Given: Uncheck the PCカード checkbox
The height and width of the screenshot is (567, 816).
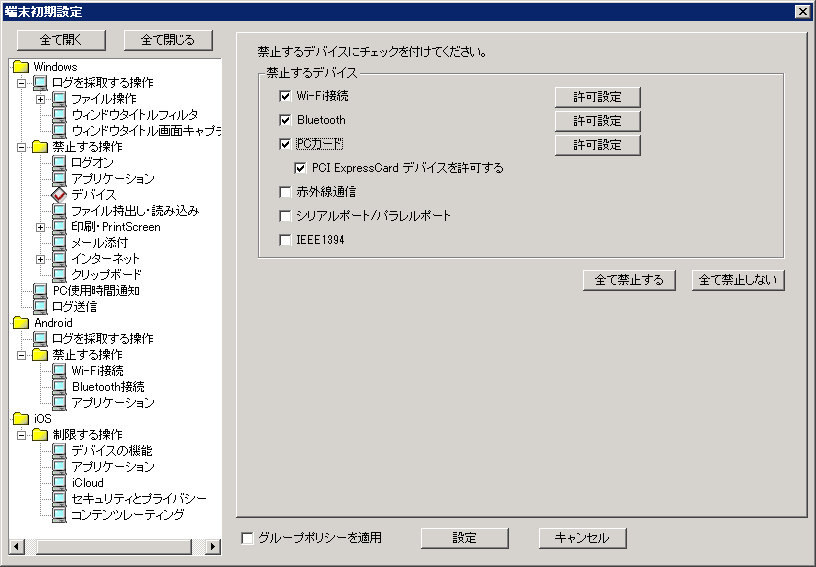Looking at the screenshot, I should click(x=285, y=144).
